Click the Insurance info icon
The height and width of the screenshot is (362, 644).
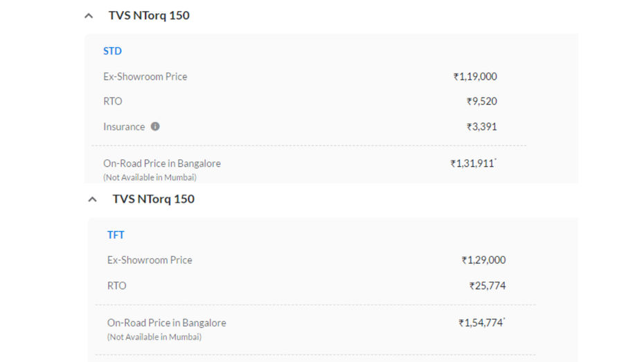pos(155,127)
